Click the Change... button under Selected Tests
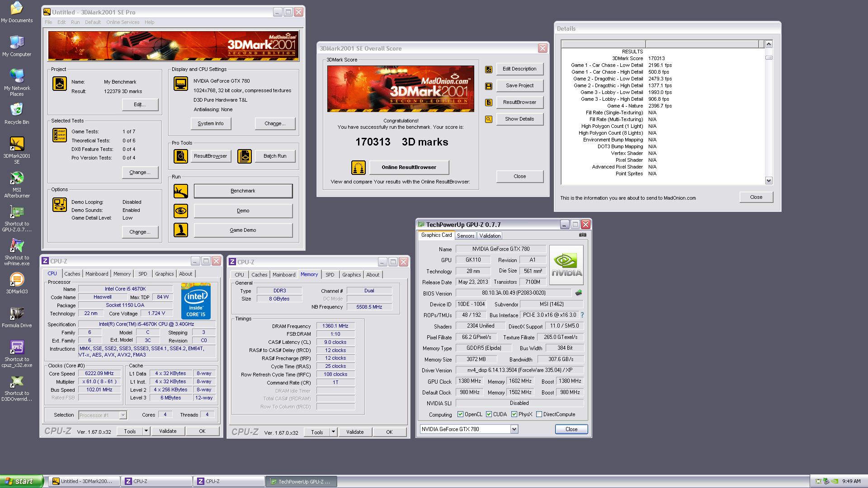This screenshot has height=488, width=868. 140,173
